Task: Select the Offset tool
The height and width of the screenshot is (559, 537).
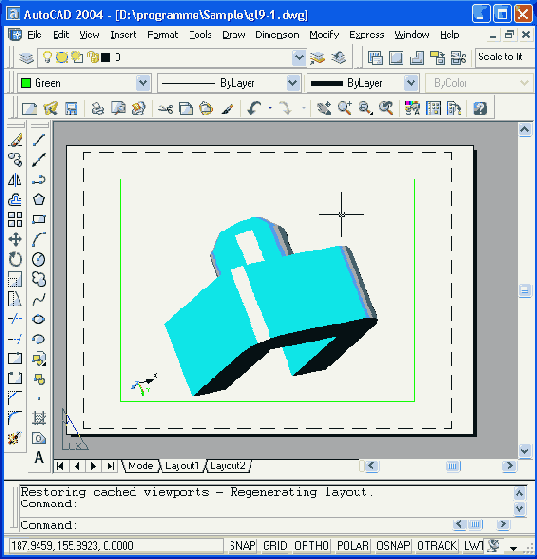Action: [15, 200]
